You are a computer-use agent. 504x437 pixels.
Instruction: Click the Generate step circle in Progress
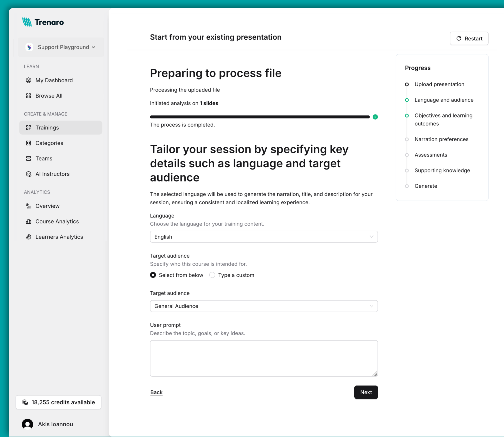pos(407,186)
